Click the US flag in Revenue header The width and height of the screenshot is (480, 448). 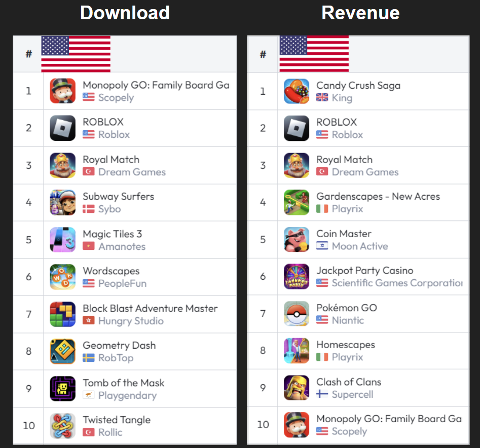314,54
